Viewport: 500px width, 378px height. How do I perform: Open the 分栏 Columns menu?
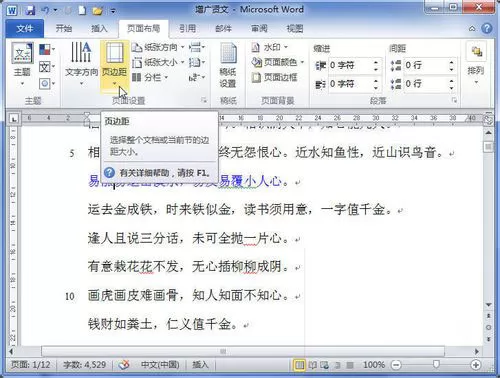pos(150,78)
